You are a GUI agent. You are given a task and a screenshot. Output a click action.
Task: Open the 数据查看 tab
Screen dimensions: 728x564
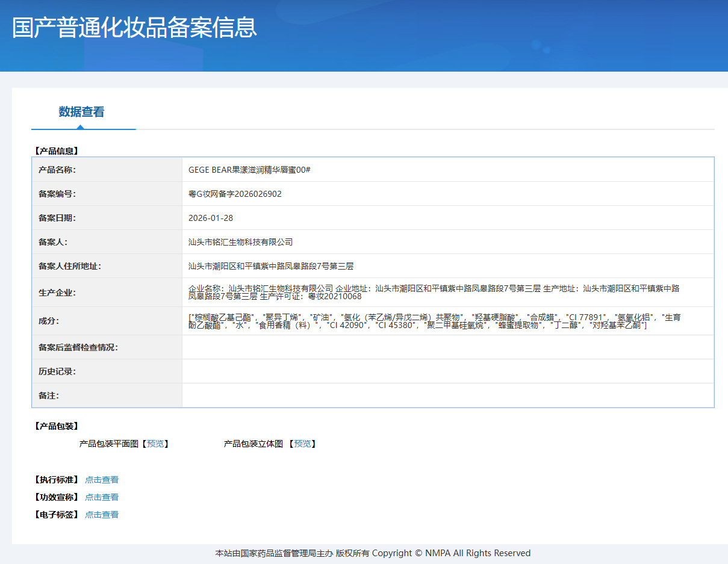82,112
